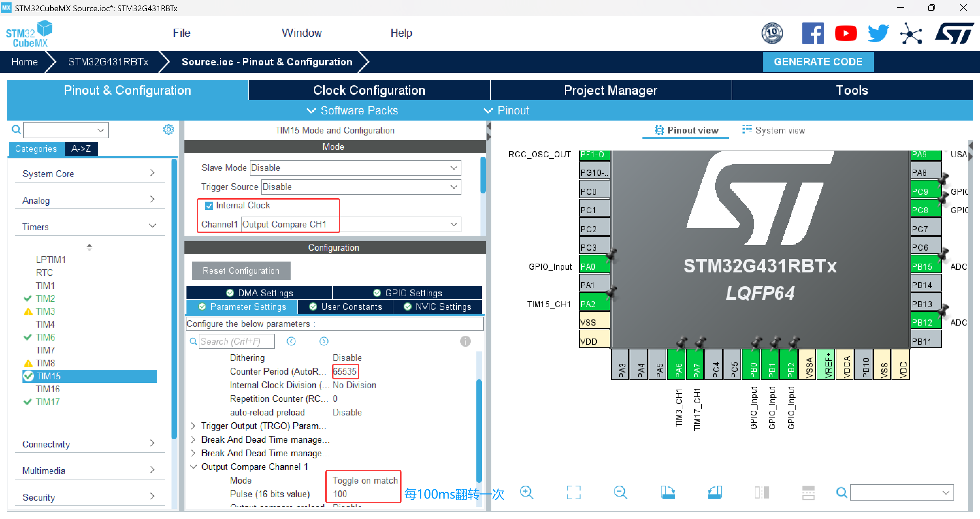Open the Channel1 mode dropdown

351,225
